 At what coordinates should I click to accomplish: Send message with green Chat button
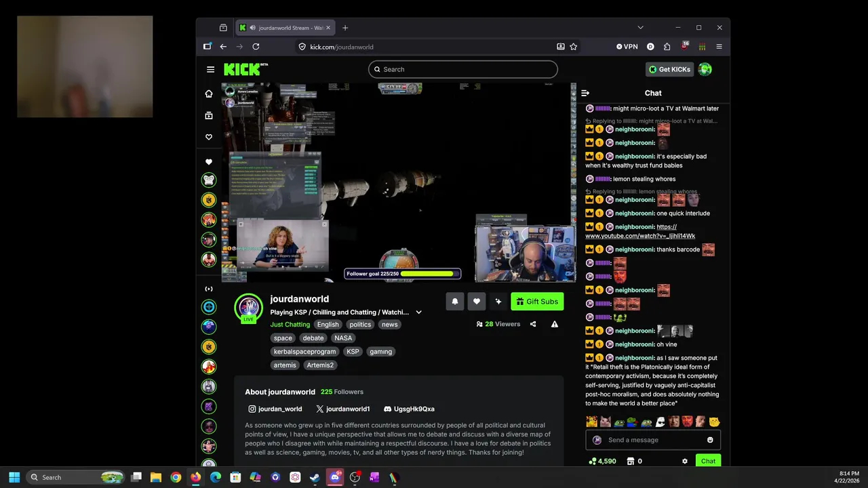click(x=708, y=461)
